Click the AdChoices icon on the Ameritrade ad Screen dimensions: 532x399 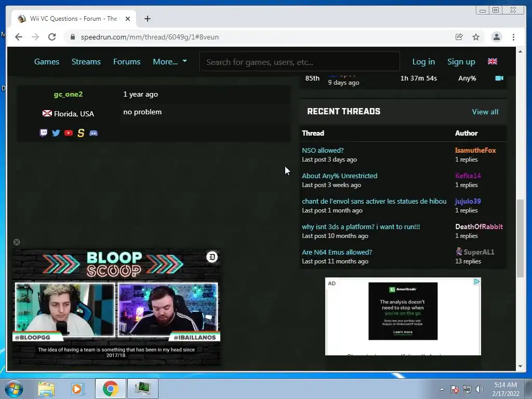[x=477, y=281]
